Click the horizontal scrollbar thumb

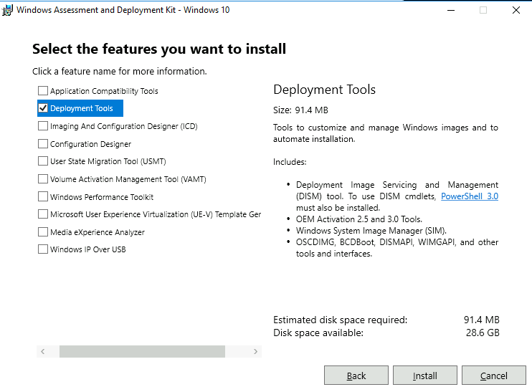coord(142,352)
